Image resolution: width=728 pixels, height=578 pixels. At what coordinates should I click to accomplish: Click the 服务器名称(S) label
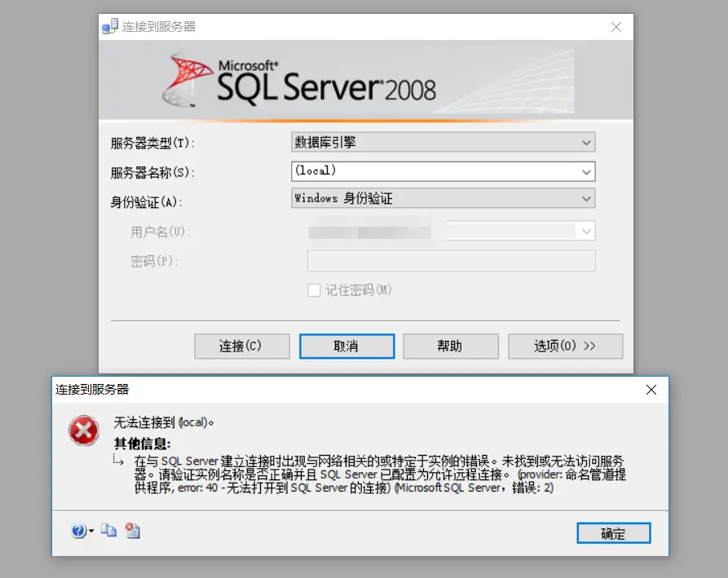coord(152,173)
